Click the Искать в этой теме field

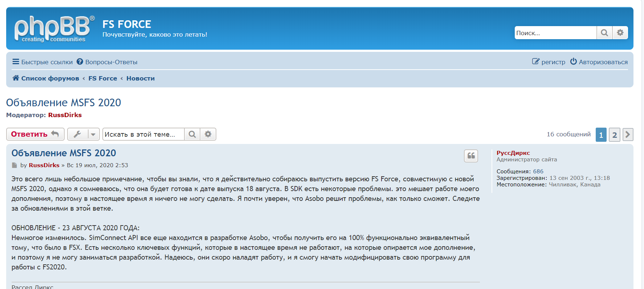pos(143,134)
